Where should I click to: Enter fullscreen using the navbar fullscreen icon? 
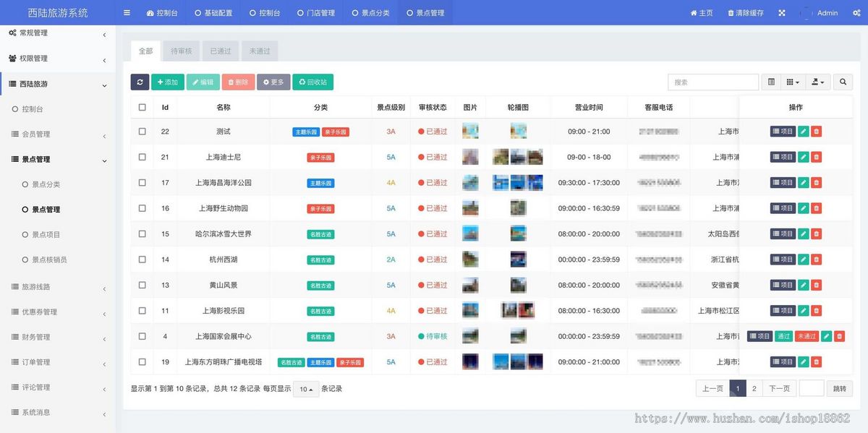click(x=781, y=12)
